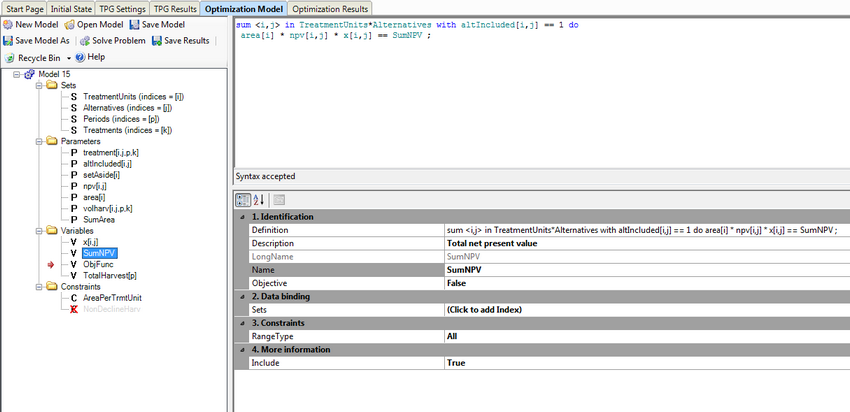Open the TPG Settings tab

click(x=121, y=8)
